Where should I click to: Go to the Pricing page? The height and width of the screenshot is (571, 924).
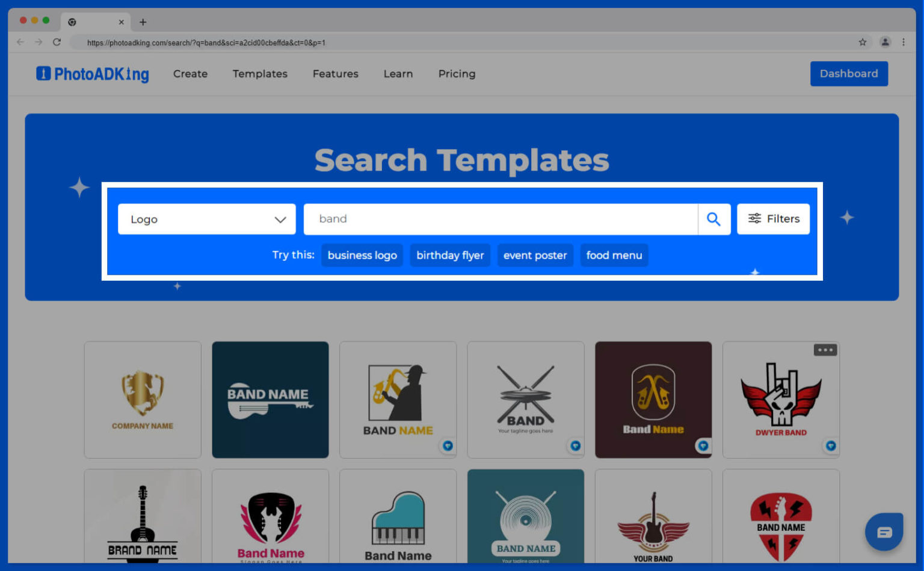457,74
